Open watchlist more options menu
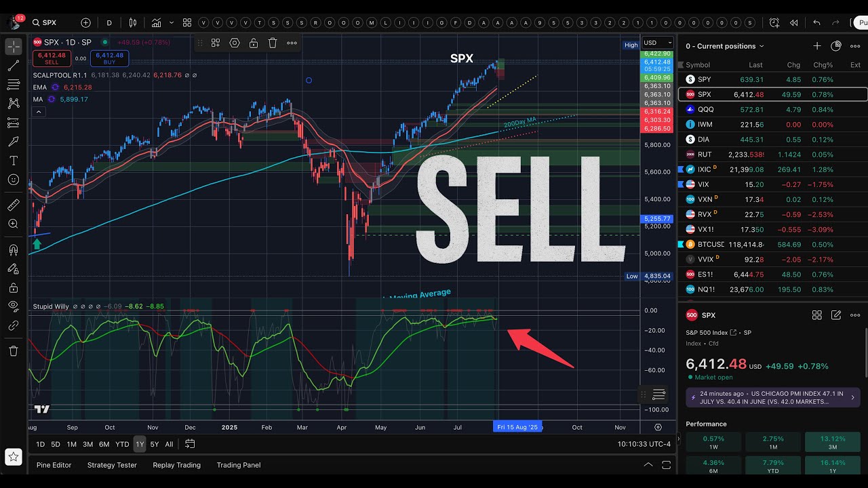 pos(855,46)
